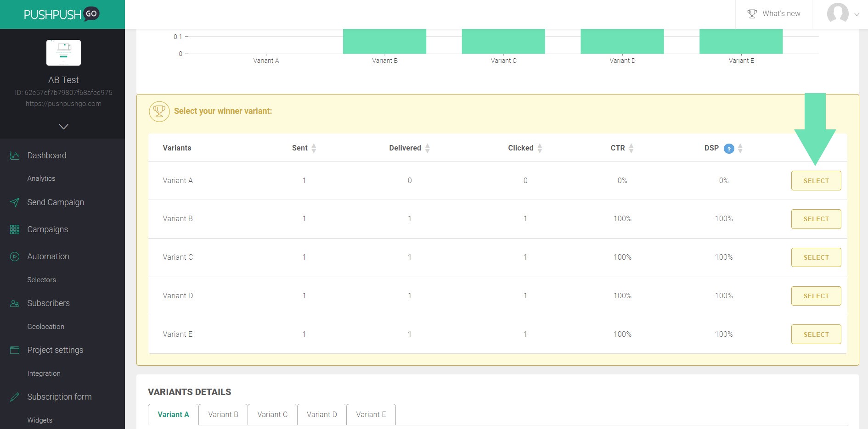Open the Campaigns section
868x429 pixels.
(x=48, y=229)
